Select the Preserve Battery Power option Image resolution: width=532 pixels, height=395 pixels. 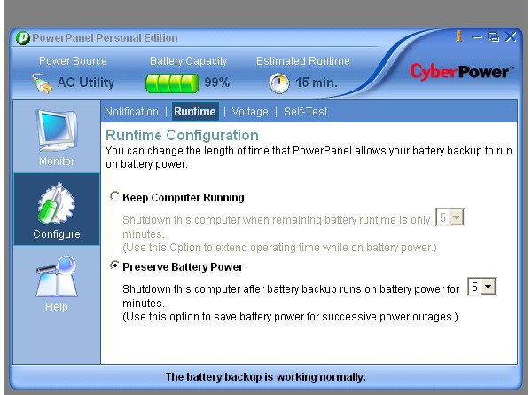(x=114, y=265)
